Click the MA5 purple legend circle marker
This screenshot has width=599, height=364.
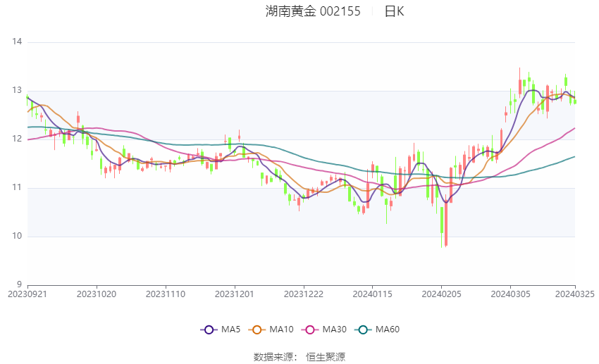coord(208,330)
